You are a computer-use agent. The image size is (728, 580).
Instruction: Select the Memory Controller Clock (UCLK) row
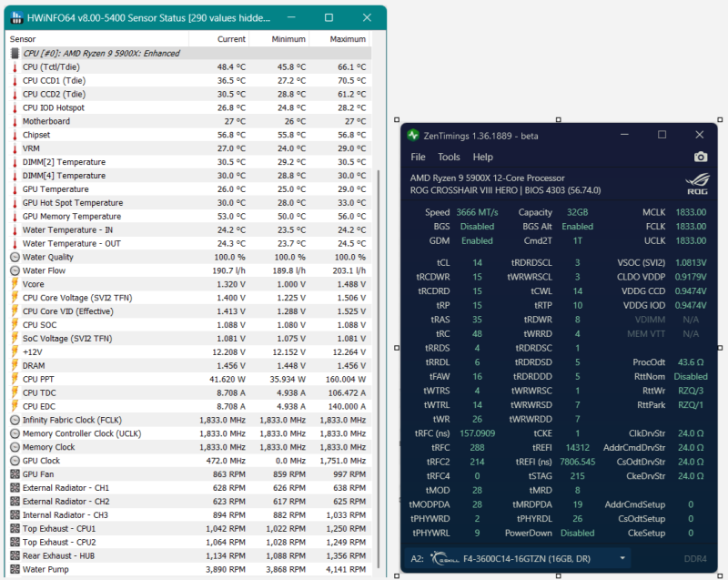point(189,433)
